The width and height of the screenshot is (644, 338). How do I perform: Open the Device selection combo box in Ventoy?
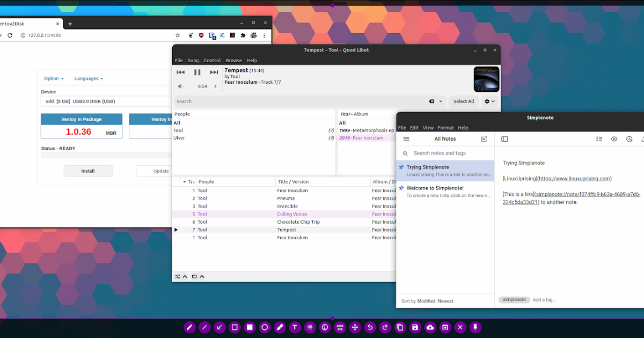point(106,101)
